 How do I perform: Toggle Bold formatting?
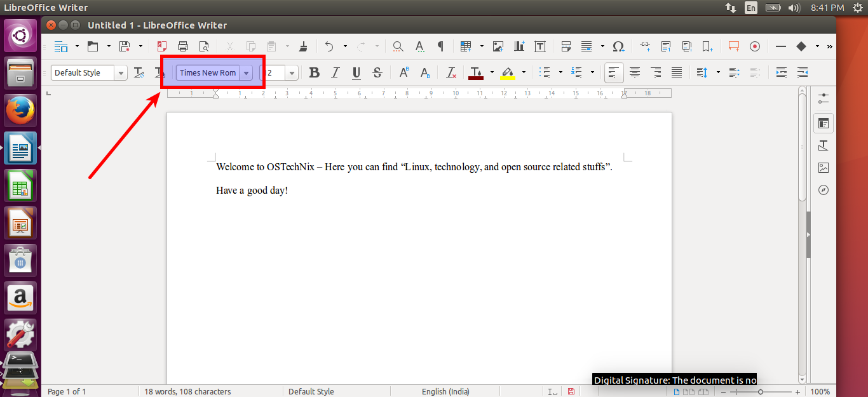[x=314, y=73]
